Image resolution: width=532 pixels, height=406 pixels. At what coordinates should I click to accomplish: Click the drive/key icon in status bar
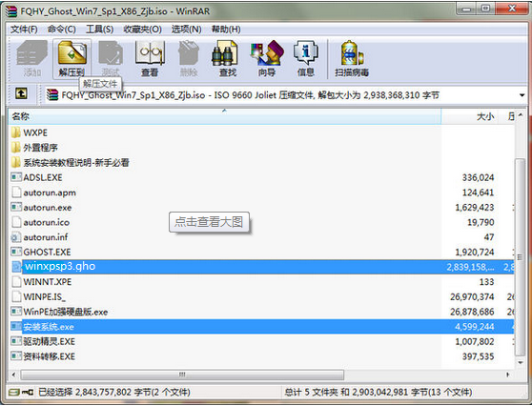[x=21, y=392]
